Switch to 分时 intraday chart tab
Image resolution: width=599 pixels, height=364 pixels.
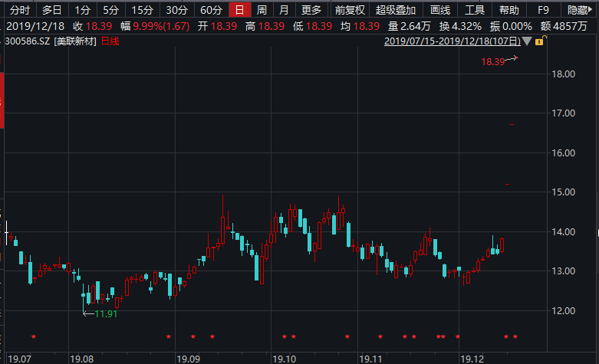pos(19,10)
